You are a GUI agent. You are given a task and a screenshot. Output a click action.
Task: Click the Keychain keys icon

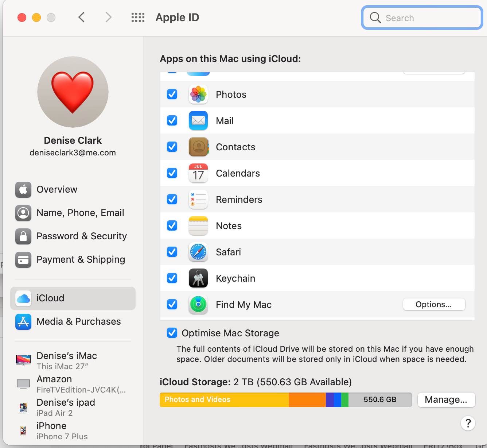point(198,278)
